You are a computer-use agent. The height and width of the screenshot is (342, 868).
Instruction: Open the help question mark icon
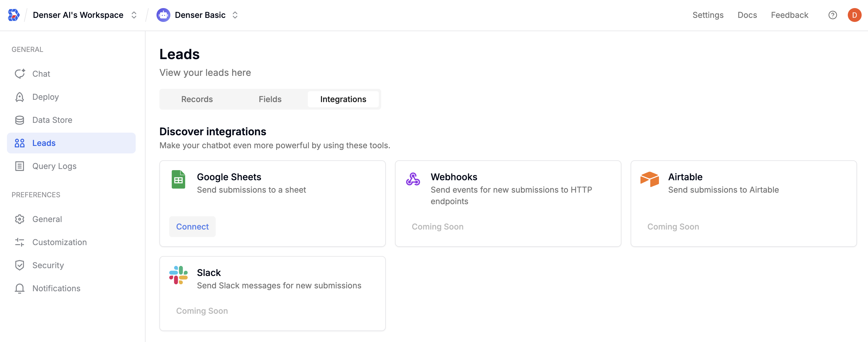tap(832, 15)
